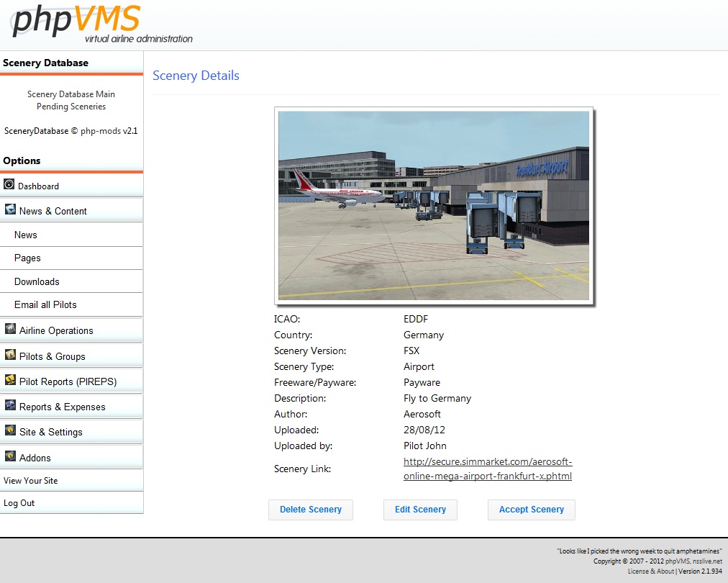Open the Dashboard menu item
This screenshot has height=583, width=728.
(71, 186)
